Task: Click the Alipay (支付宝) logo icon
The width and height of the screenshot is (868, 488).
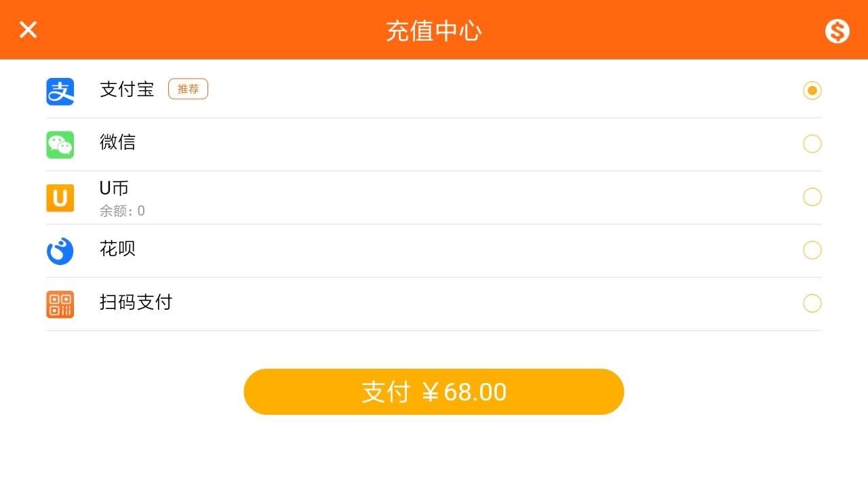Action: tap(60, 91)
